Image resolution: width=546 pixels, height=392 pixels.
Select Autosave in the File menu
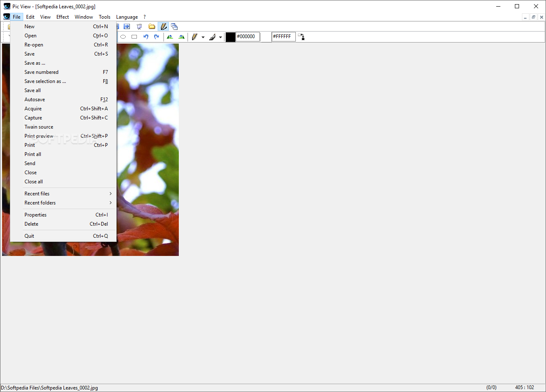63,100
